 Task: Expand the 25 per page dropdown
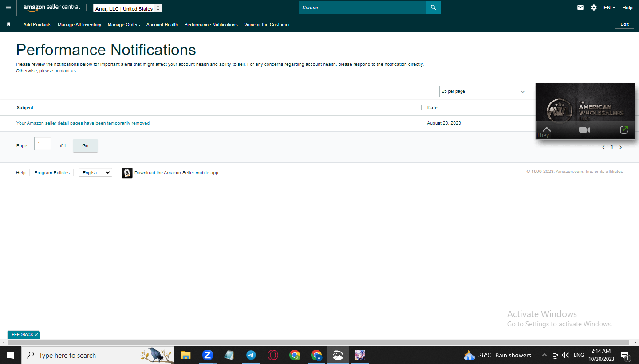tap(483, 91)
